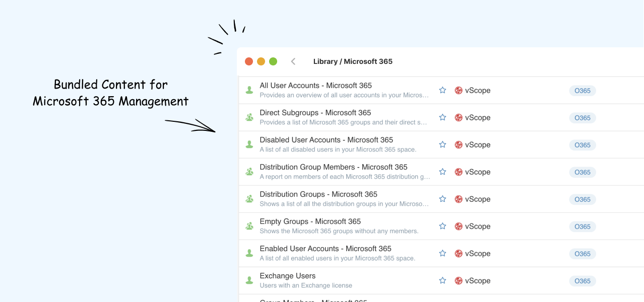
Task: Click vScope logo in Distribution Groups row
Action: (459, 199)
